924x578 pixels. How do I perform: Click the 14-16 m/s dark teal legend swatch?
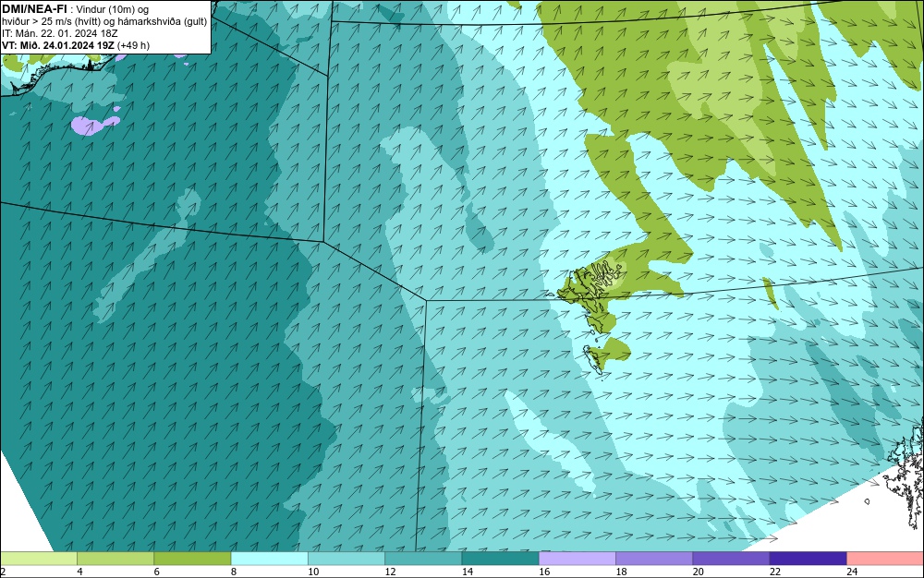point(500,558)
